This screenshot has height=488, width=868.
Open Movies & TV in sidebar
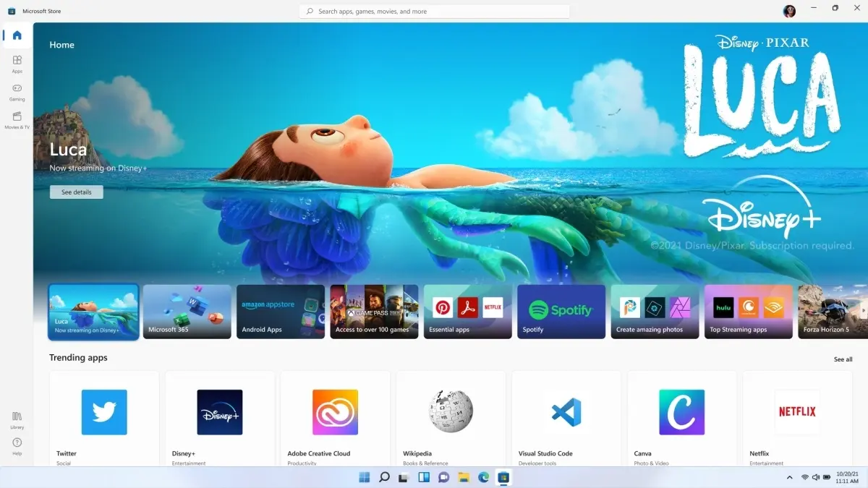[x=17, y=120]
